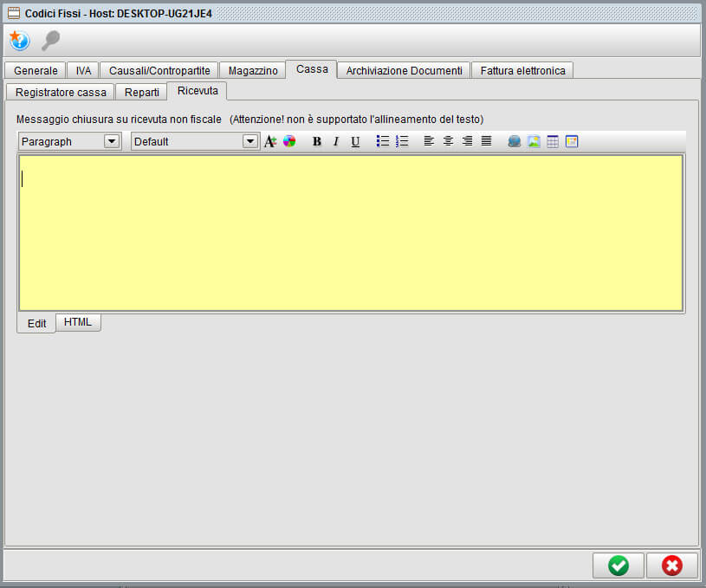Justify the text alignment
Screen dimensions: 706x588
[x=486, y=142]
